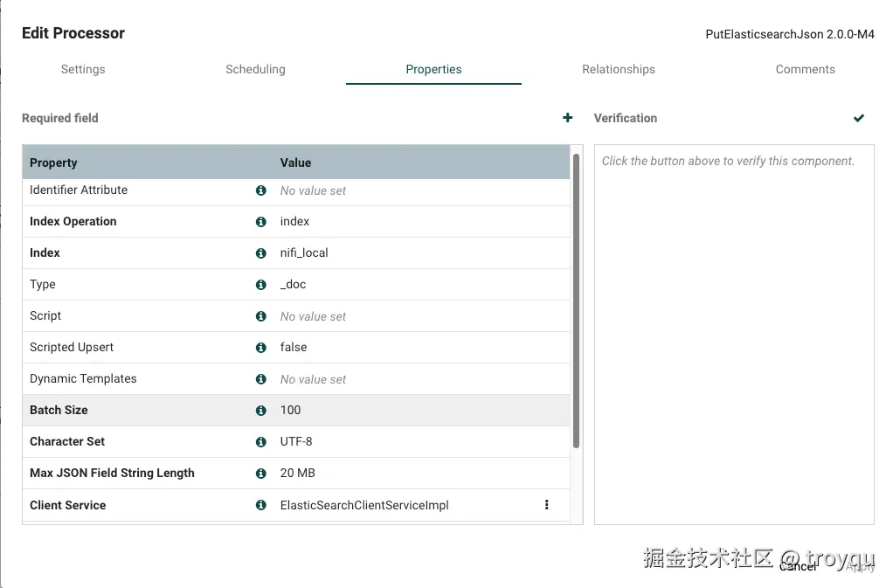The height and width of the screenshot is (588, 893).
Task: Open the Index Operation value 'index'
Action: [x=295, y=222]
